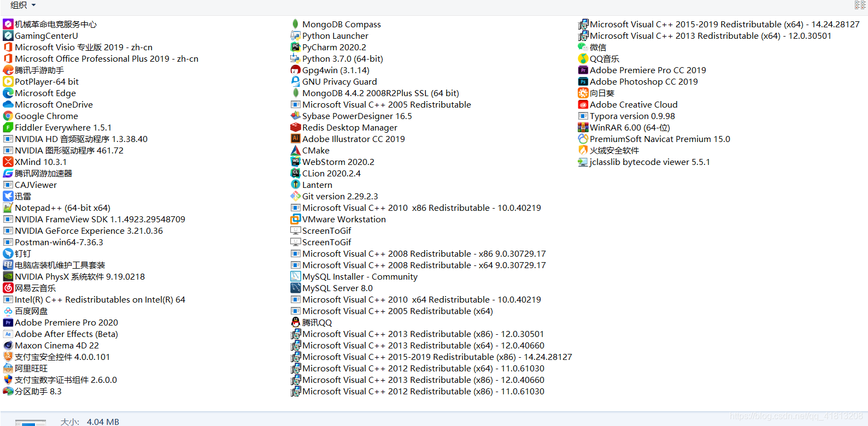Click jclasslib bytecode viewer 5.5.1 entry
Viewport: 868px width, 426px height.
pyautogui.click(x=644, y=162)
